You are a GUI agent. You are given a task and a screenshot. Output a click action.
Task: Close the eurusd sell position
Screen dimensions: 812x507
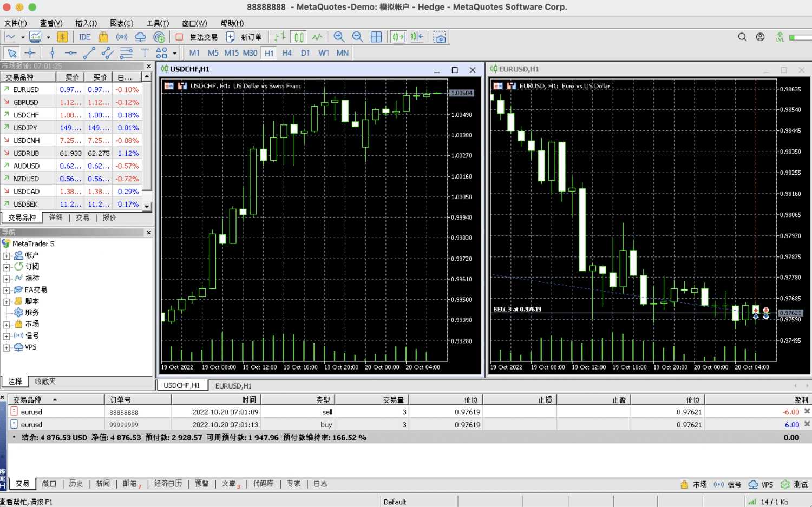pos(807,412)
